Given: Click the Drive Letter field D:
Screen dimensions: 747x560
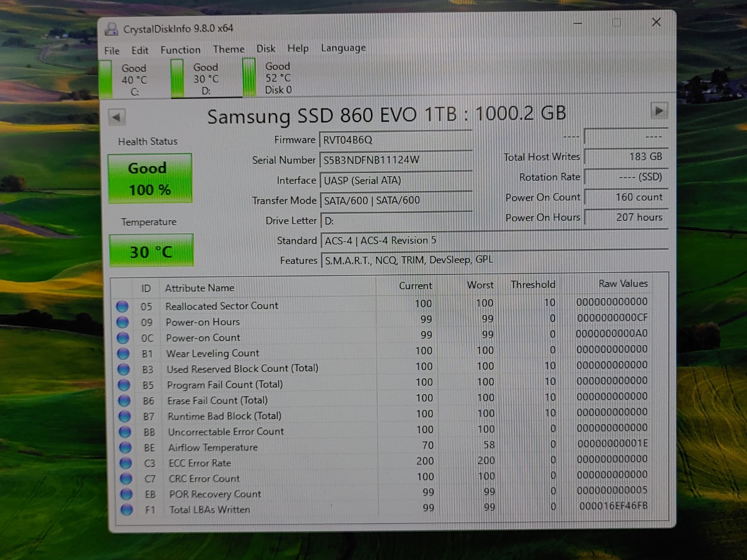Looking at the screenshot, I should click(397, 221).
